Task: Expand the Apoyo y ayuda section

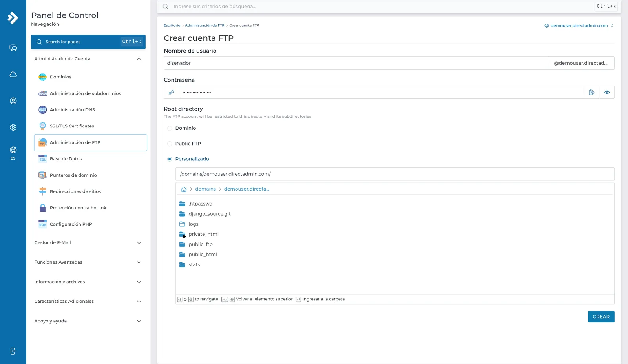Action: pyautogui.click(x=88, y=321)
